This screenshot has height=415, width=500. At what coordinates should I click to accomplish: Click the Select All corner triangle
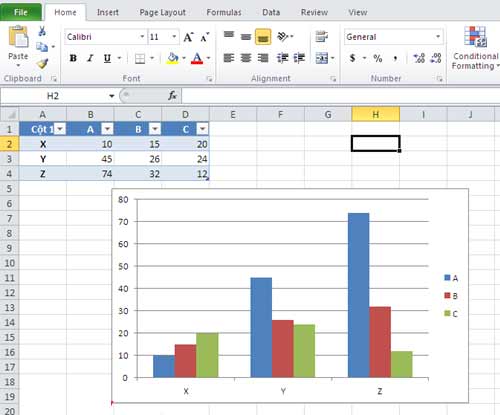pos(10,115)
